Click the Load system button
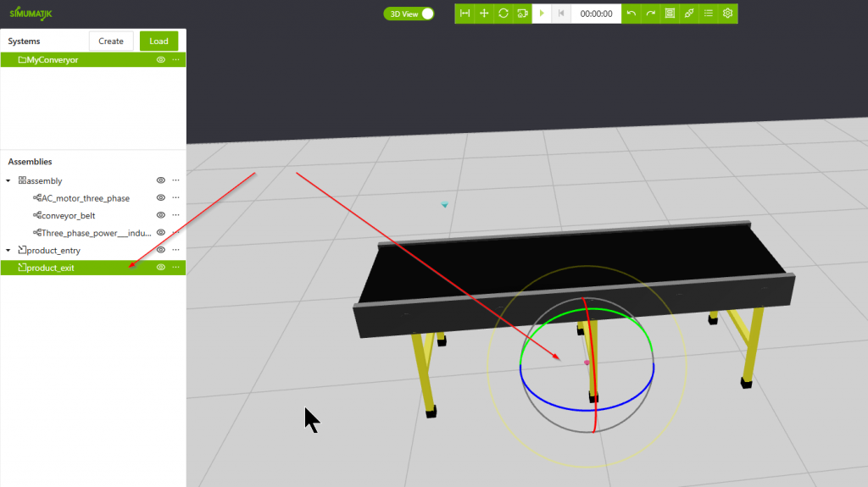Screen dimensions: 868x487 (x=159, y=41)
